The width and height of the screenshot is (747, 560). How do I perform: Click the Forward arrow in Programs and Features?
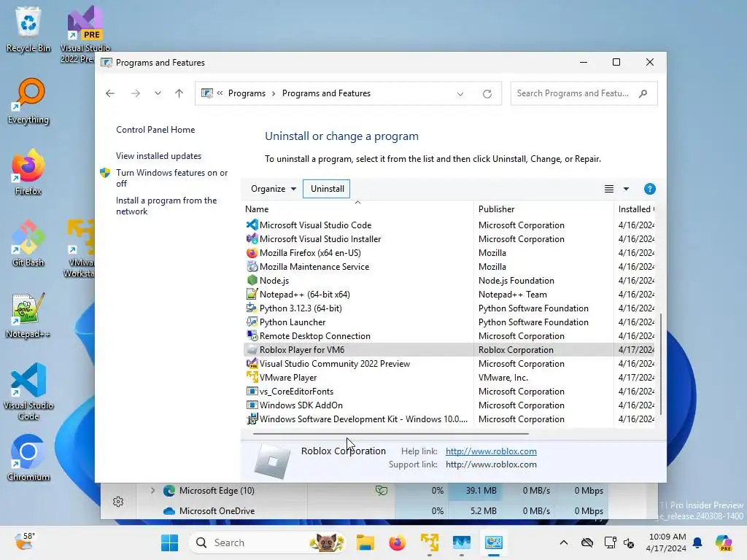point(136,93)
